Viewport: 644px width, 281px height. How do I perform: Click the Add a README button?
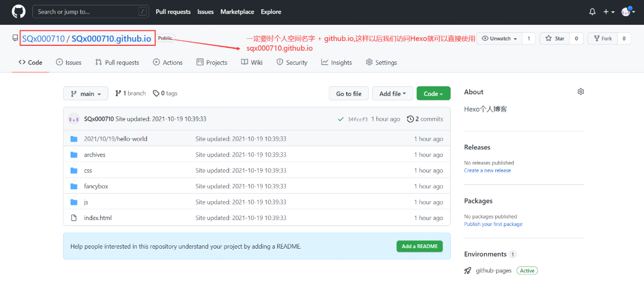point(420,246)
